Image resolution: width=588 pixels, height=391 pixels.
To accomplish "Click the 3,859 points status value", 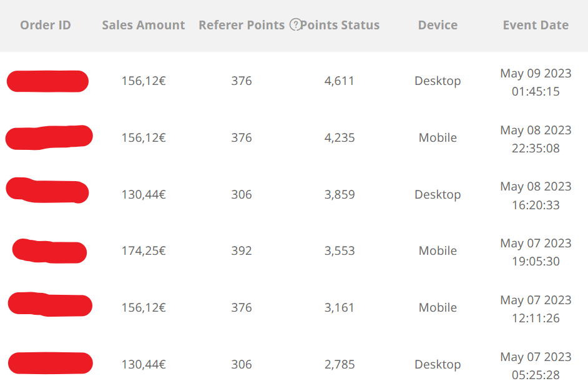I will tap(340, 194).
